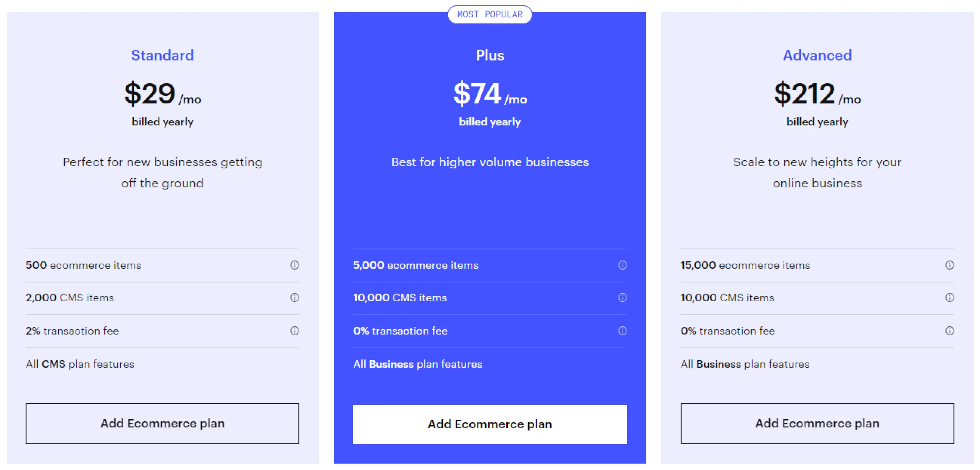Select the Standard plan heading
980x470 pixels.
click(x=162, y=55)
